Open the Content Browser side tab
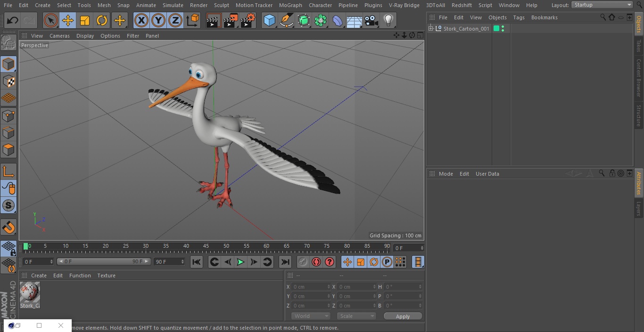This screenshot has height=332, width=644. point(639,78)
